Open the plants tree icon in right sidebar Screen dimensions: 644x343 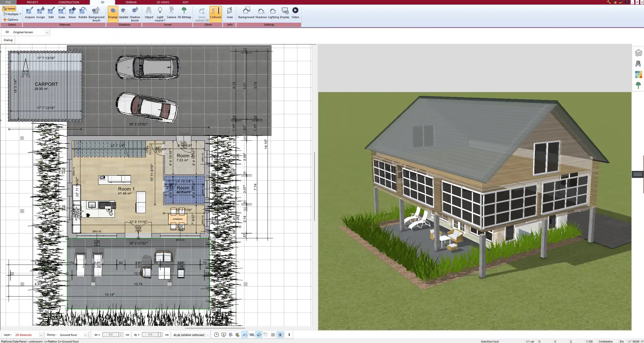click(638, 85)
